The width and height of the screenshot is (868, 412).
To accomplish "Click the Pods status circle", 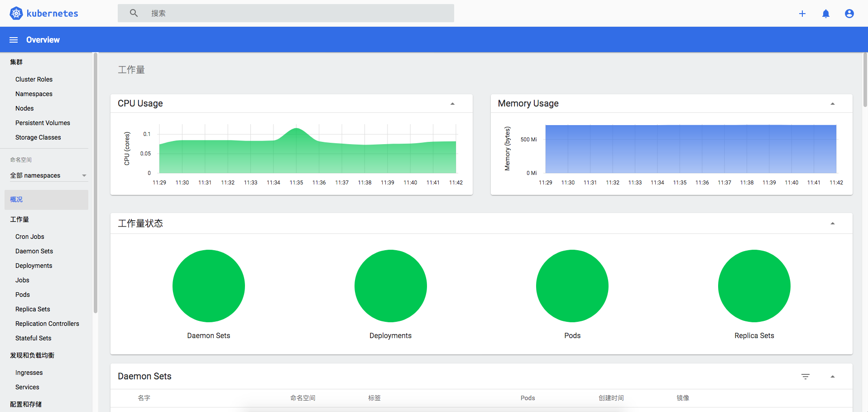I will pyautogui.click(x=572, y=286).
